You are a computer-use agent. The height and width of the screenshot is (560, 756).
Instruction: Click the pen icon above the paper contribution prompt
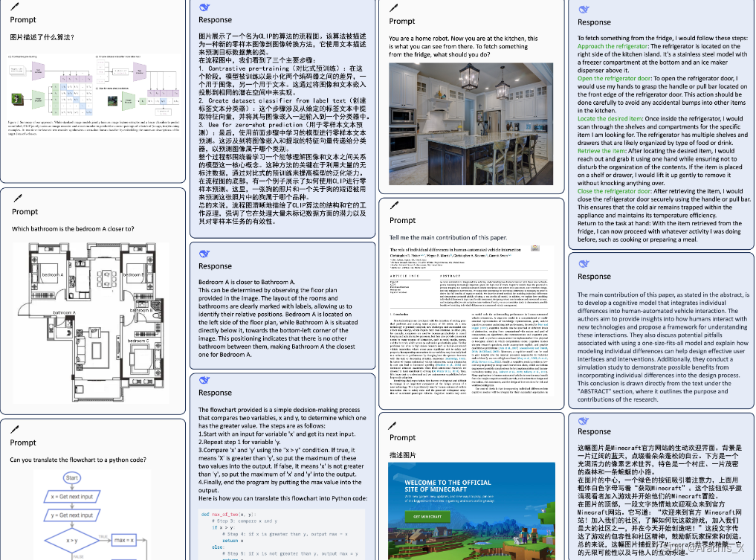[x=394, y=205]
